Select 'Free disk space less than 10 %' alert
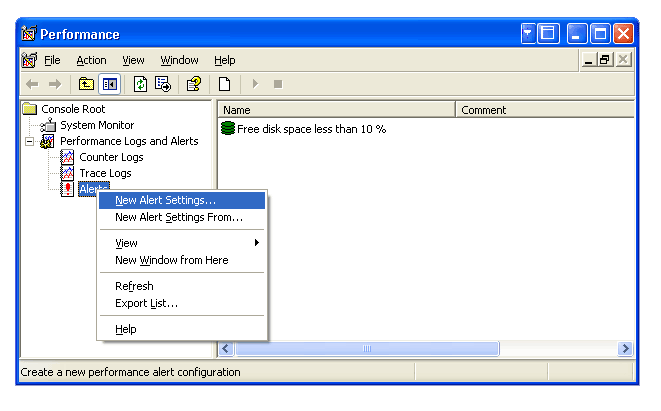661x411 pixels. (312, 129)
